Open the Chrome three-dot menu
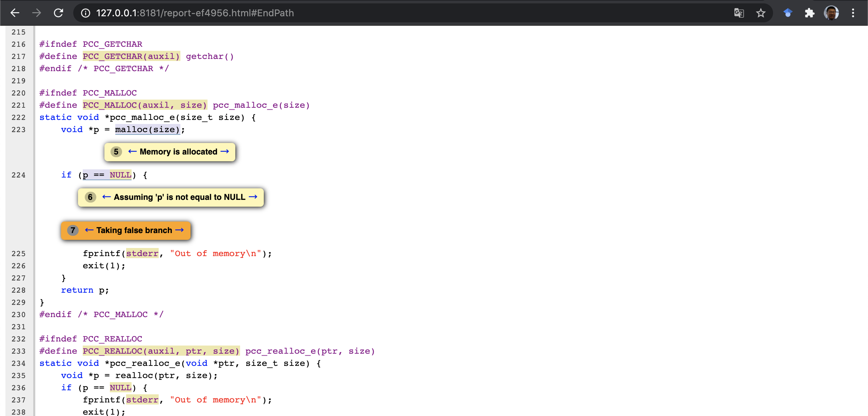 [x=853, y=13]
